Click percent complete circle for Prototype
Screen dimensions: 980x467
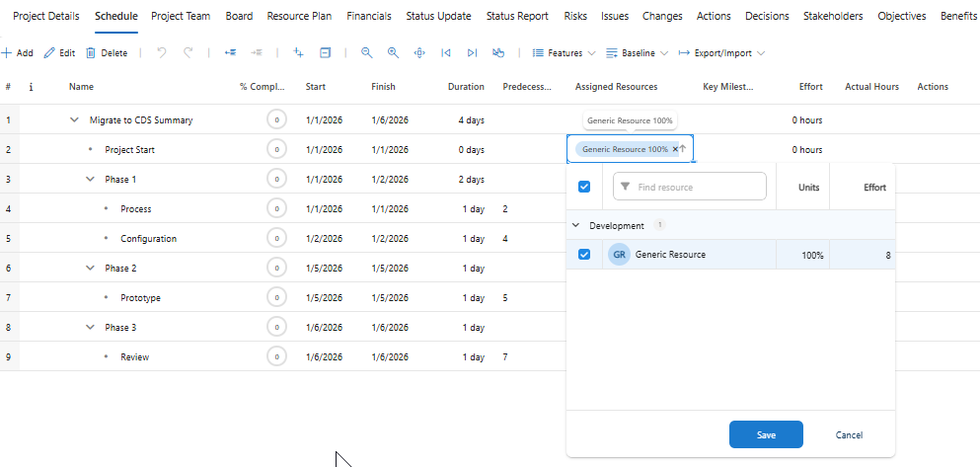point(277,297)
